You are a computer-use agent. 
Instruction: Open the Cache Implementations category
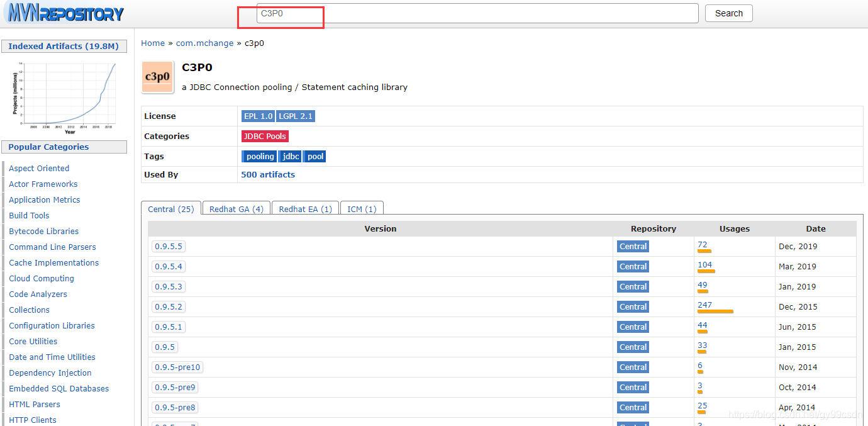[x=54, y=262]
